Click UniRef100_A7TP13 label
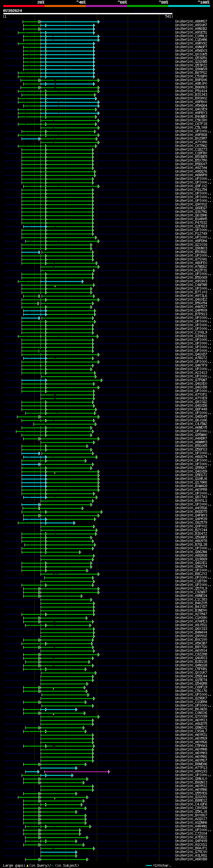Screen dimensions: 213x868 (191, 768)
